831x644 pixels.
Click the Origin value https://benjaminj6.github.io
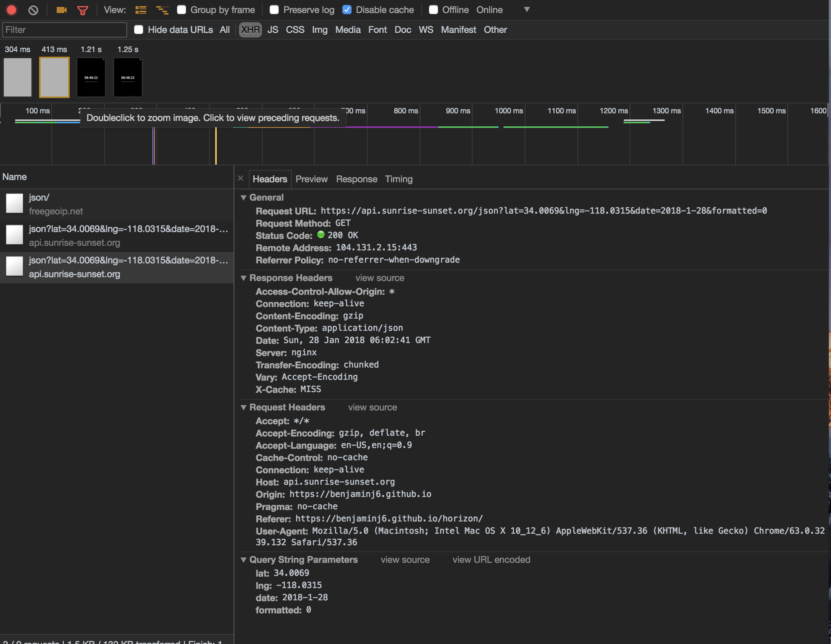pos(360,494)
